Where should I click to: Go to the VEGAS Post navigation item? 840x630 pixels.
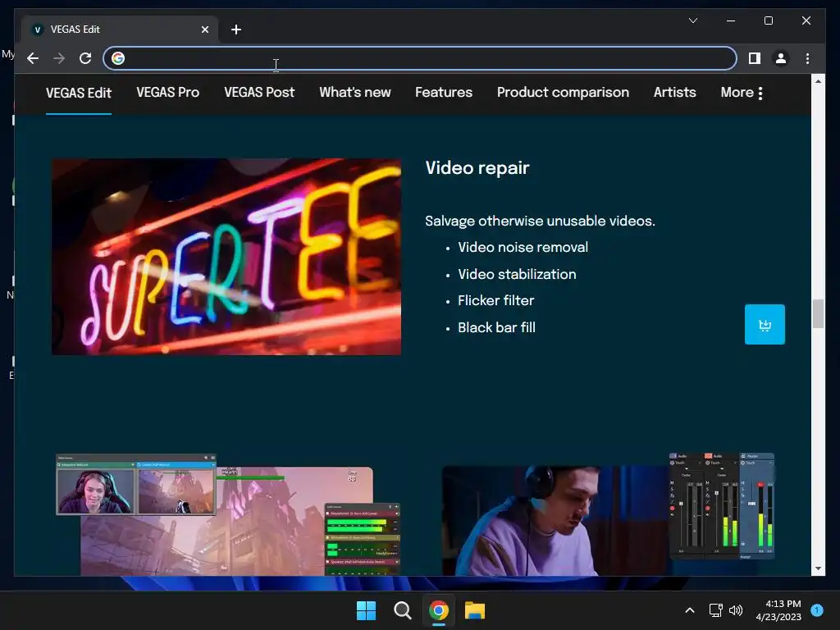(259, 92)
